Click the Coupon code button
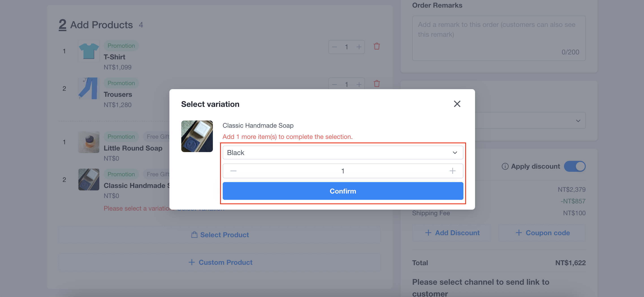The width and height of the screenshot is (644, 297). point(542,233)
